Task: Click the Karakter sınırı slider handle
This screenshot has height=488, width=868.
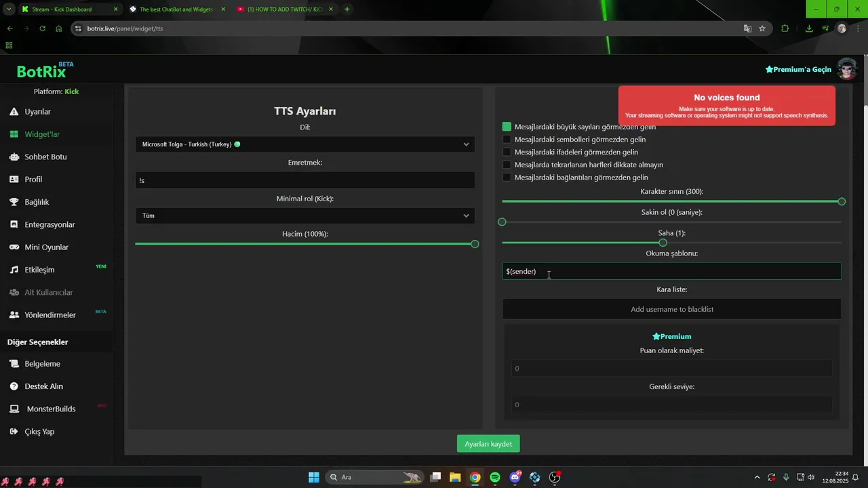Action: [x=842, y=201]
